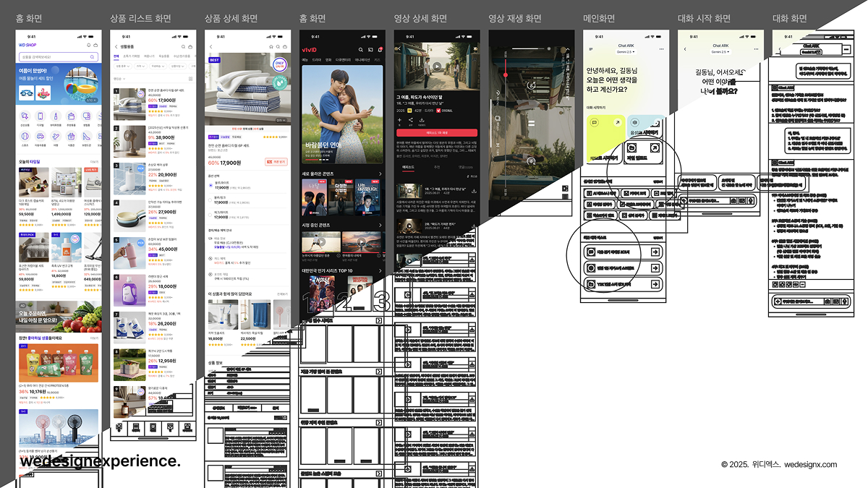Open the 랭킹순 sort dropdown in product list
This screenshot has height=488, width=868.
click(119, 79)
